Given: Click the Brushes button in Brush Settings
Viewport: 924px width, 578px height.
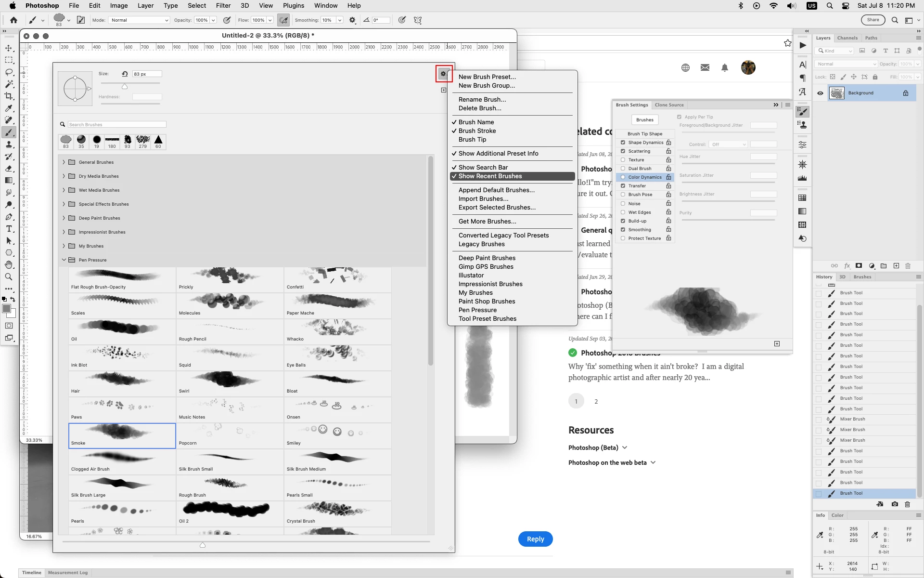Looking at the screenshot, I should click(644, 120).
